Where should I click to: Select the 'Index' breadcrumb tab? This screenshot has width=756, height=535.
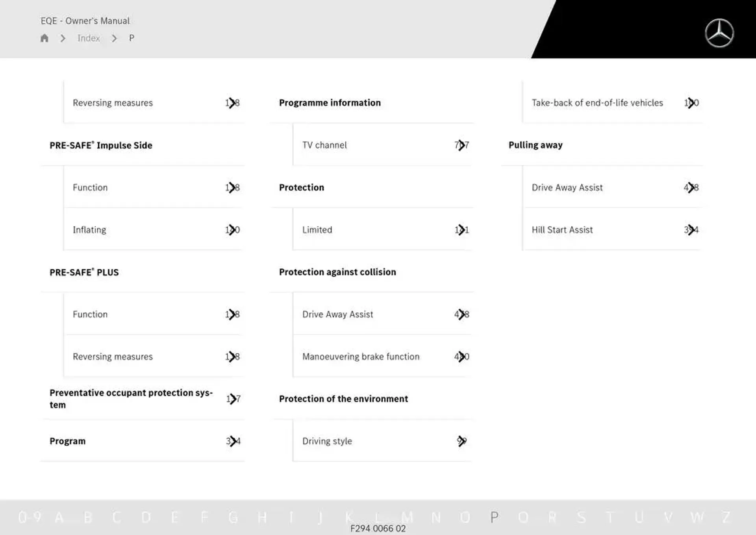89,38
